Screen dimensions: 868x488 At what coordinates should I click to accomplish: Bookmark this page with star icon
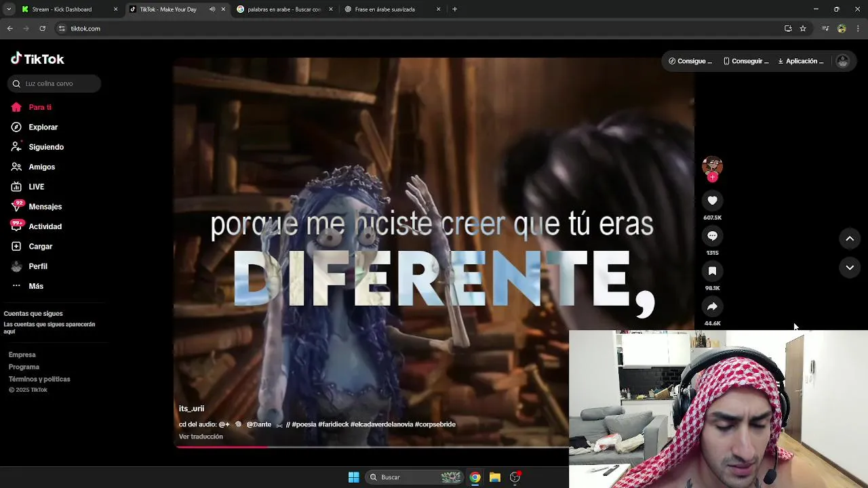[x=803, y=28]
